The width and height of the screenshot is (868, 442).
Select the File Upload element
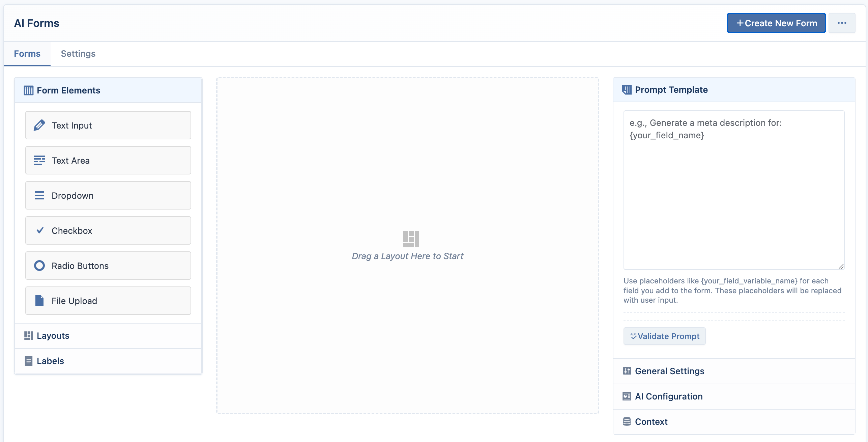(x=108, y=301)
